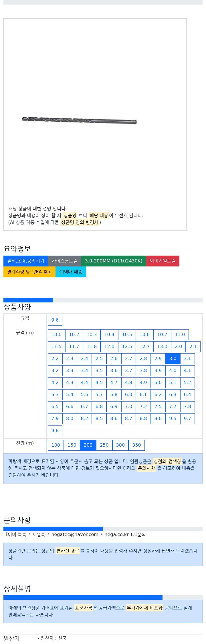Click the drill bit product image

[79, 120]
